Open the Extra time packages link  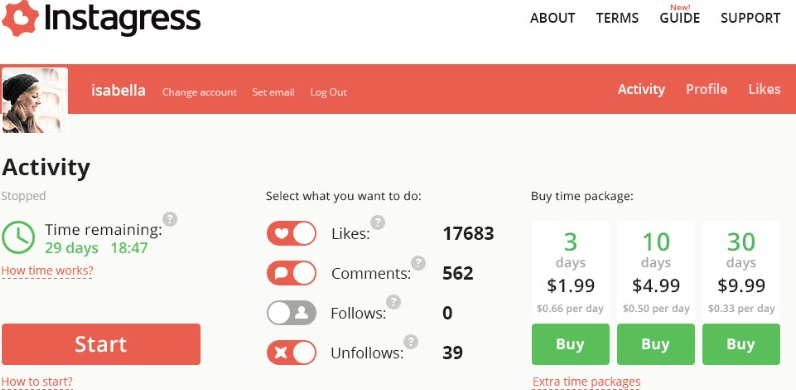click(x=586, y=382)
